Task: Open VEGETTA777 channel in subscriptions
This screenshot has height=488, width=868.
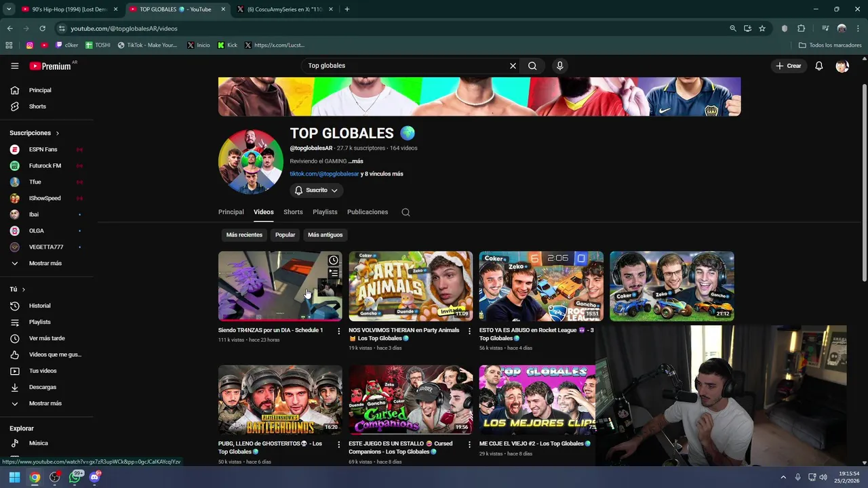Action: [x=47, y=247]
